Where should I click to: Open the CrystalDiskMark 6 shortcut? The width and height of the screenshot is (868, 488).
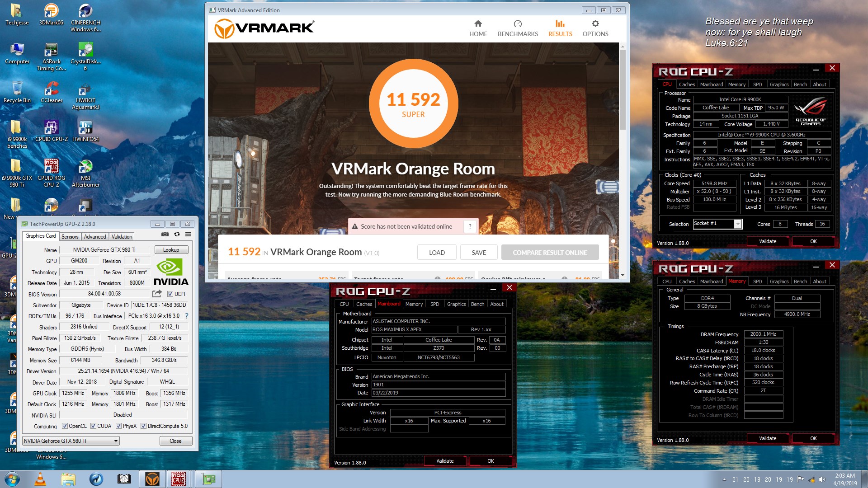[85, 57]
